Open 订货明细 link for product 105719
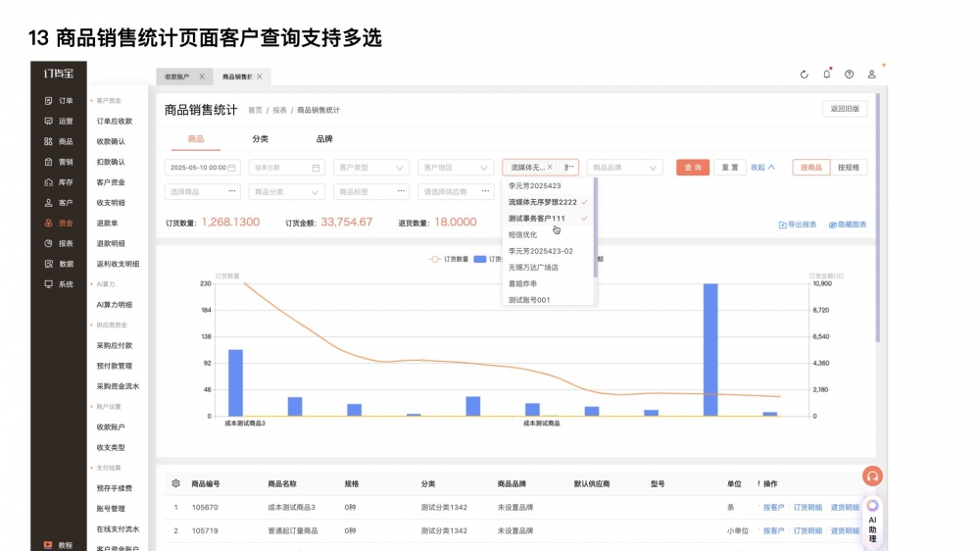Screen dimensions: 980x551 [808, 531]
